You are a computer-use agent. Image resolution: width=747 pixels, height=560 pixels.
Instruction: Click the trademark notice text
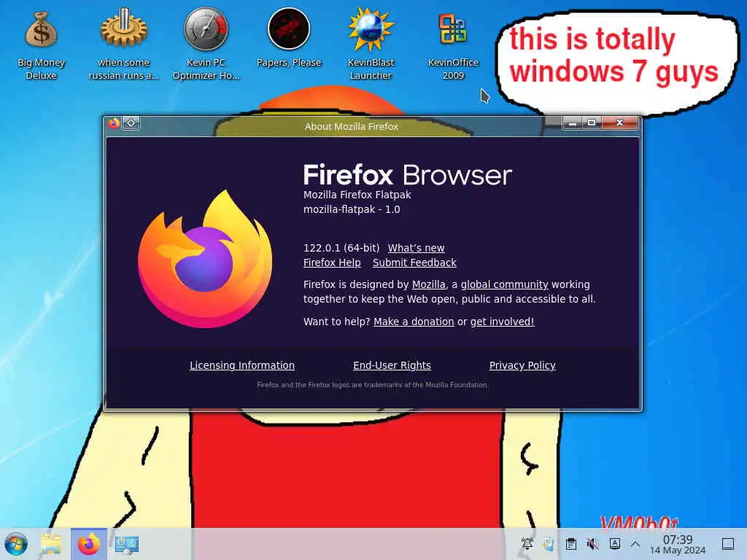coord(373,385)
